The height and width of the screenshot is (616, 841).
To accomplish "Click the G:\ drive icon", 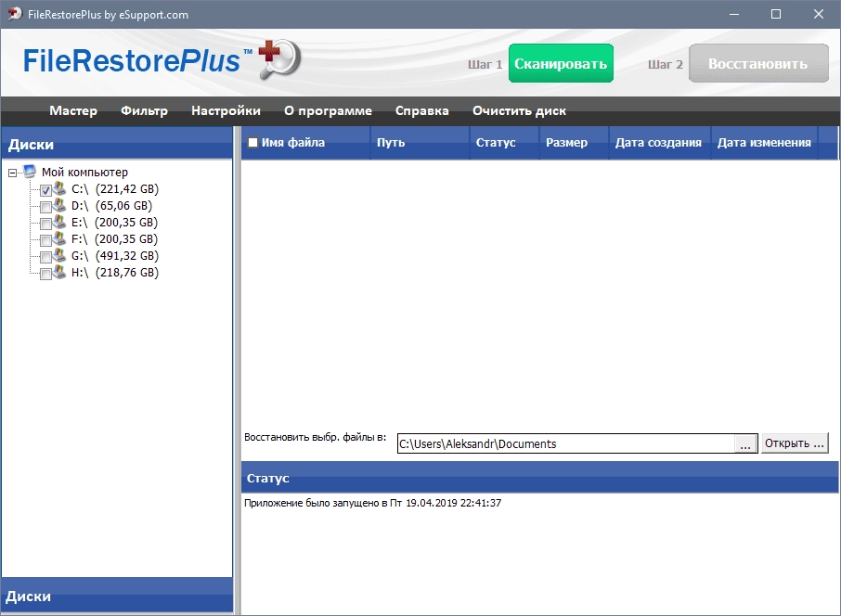I will click(59, 255).
